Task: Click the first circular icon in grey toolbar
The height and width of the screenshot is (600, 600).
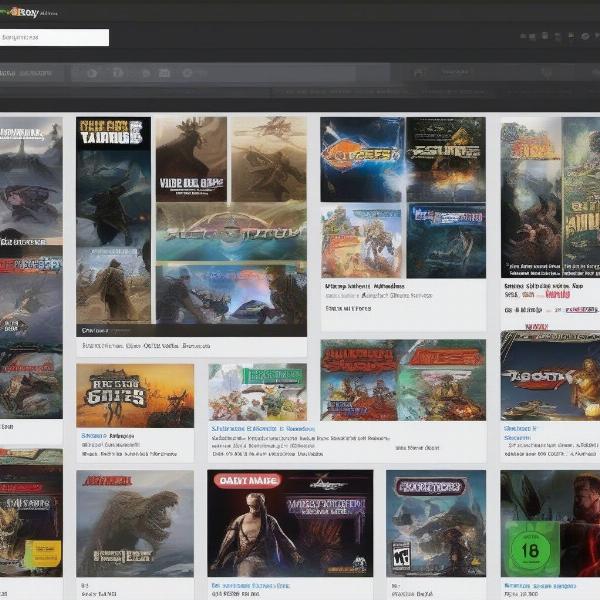Action: [92, 73]
